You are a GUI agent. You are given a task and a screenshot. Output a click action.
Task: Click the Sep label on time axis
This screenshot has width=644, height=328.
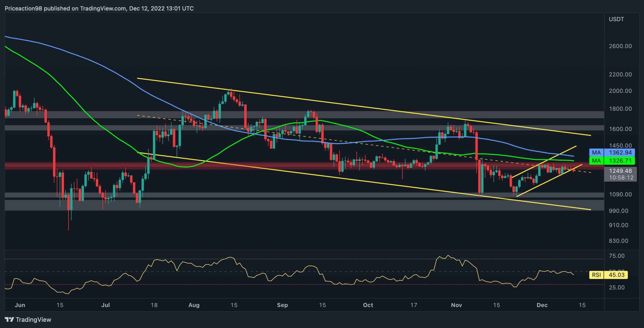click(x=282, y=305)
